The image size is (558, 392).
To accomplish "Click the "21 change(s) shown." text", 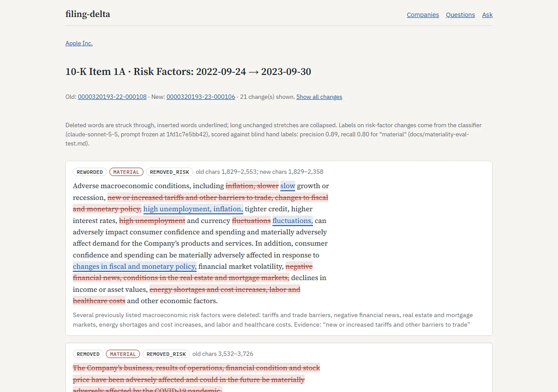I will pyautogui.click(x=267, y=97).
